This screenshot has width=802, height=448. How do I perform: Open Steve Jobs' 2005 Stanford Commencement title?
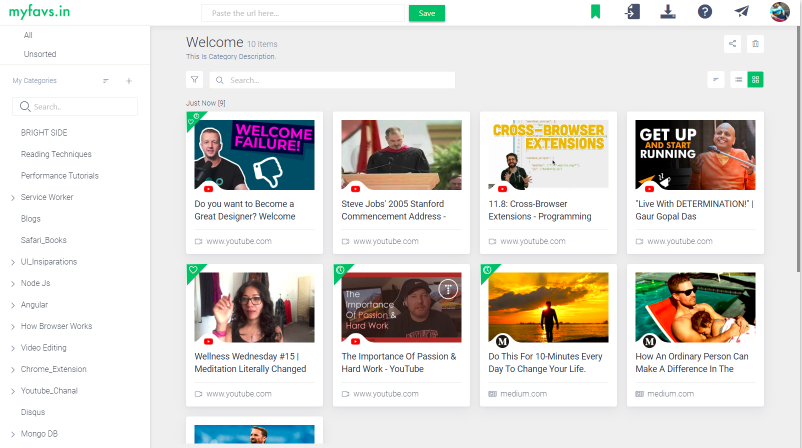[x=393, y=210]
